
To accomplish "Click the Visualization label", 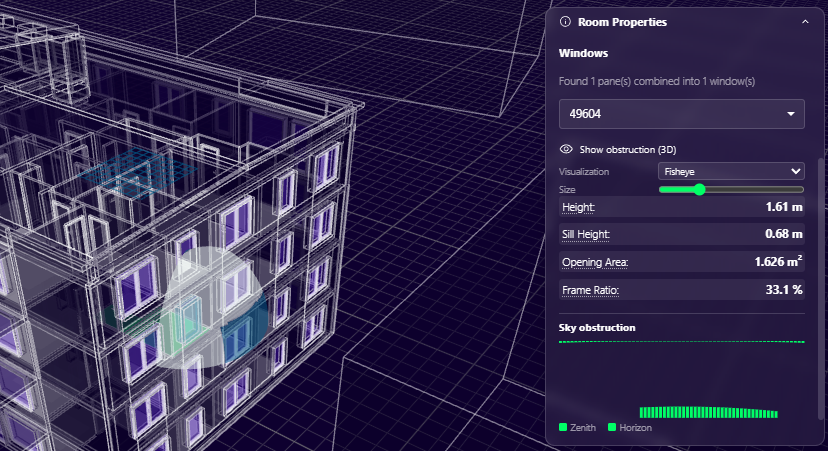I will coord(584,172).
